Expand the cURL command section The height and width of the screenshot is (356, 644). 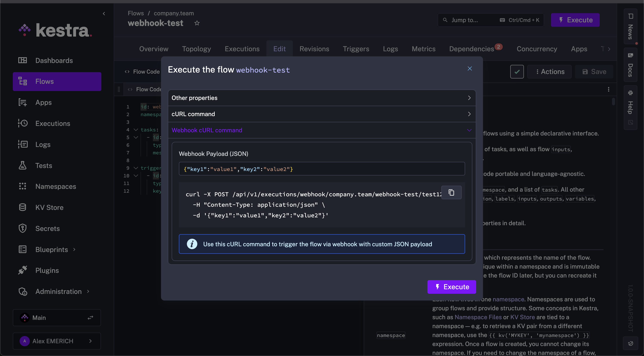[x=322, y=114]
